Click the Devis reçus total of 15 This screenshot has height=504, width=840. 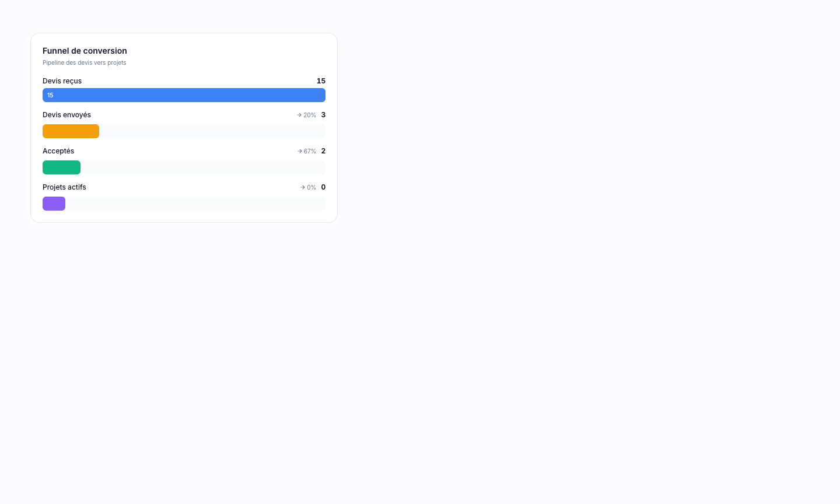[321, 81]
